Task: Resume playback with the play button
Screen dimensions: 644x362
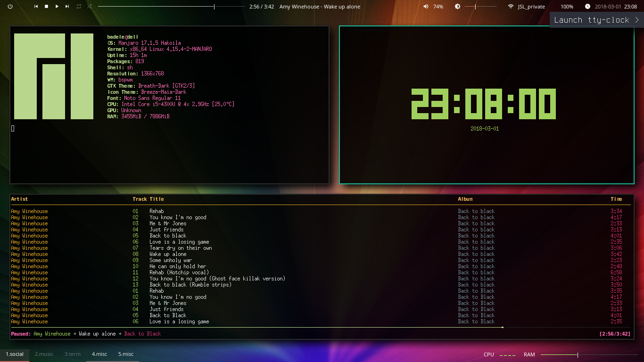Action: [57, 7]
